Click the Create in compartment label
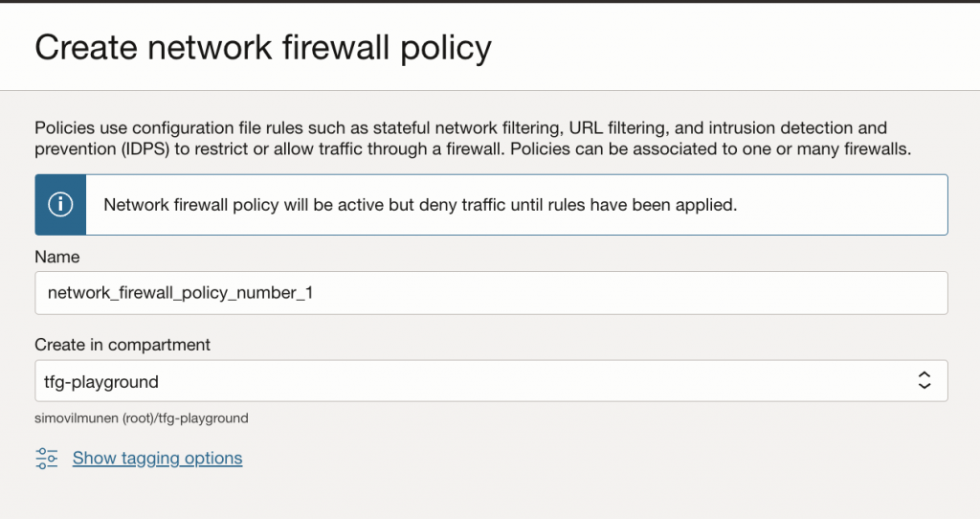Image resolution: width=980 pixels, height=519 pixels. (x=122, y=345)
